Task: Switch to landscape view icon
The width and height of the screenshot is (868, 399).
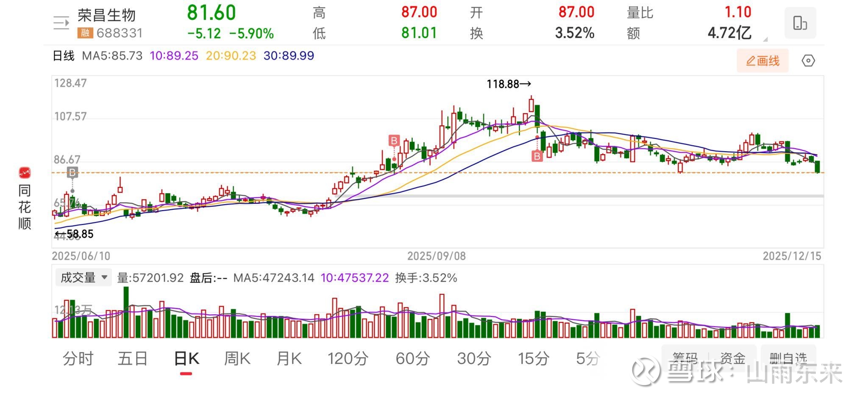Action: [x=800, y=23]
